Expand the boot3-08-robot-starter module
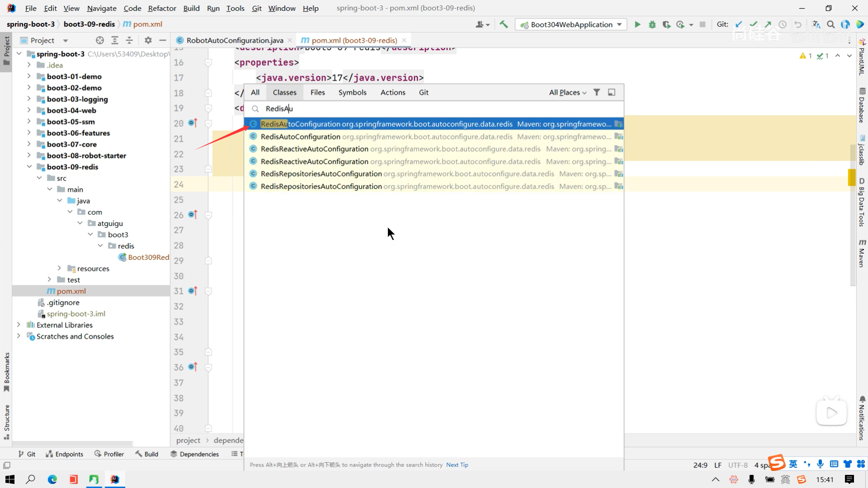The height and width of the screenshot is (488, 868). pos(29,155)
